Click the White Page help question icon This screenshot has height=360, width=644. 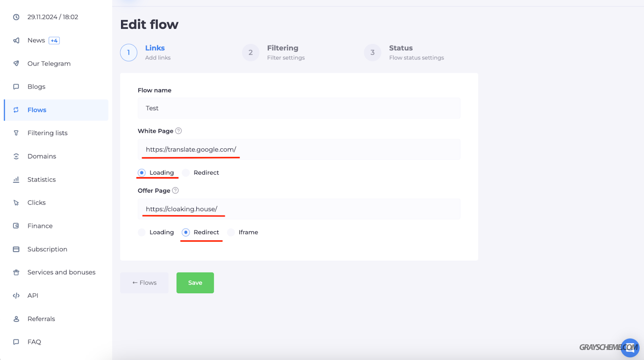coord(179,131)
